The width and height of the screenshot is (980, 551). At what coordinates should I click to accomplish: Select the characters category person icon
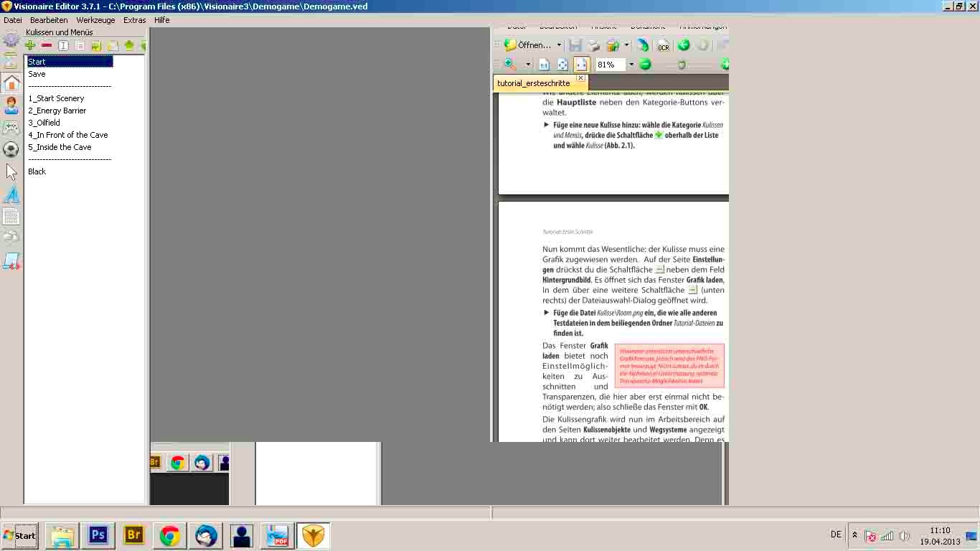11,105
